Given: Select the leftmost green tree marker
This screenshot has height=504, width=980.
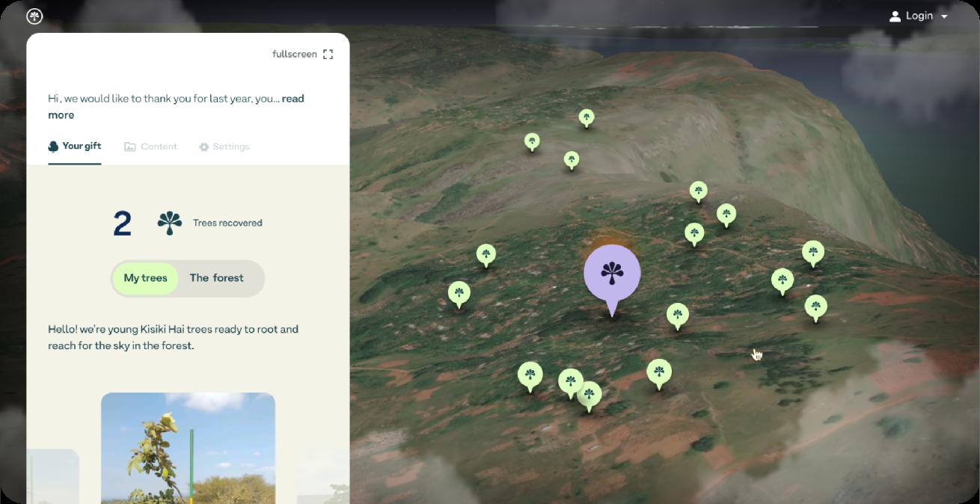Looking at the screenshot, I should pos(459,294).
